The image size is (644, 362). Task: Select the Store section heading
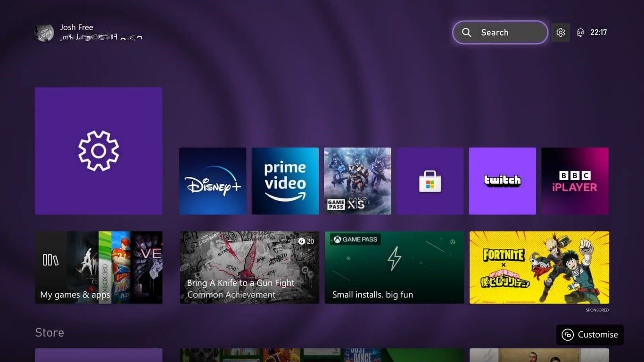click(50, 333)
